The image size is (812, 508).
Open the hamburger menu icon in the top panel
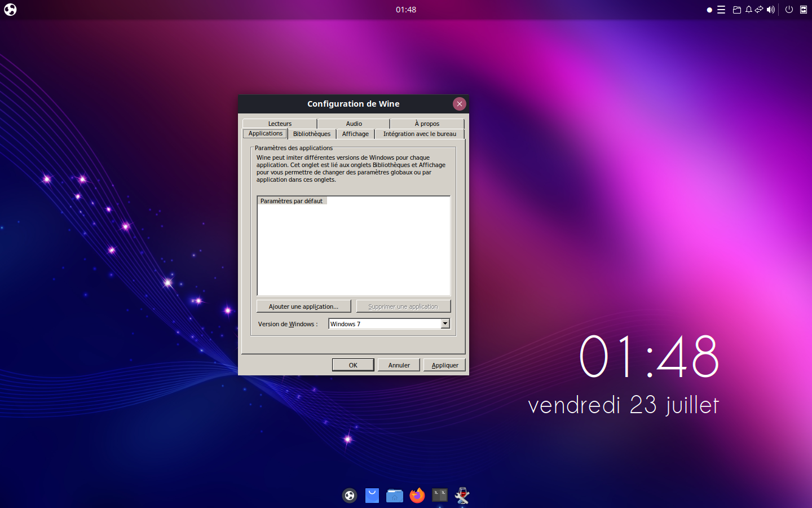tap(721, 10)
